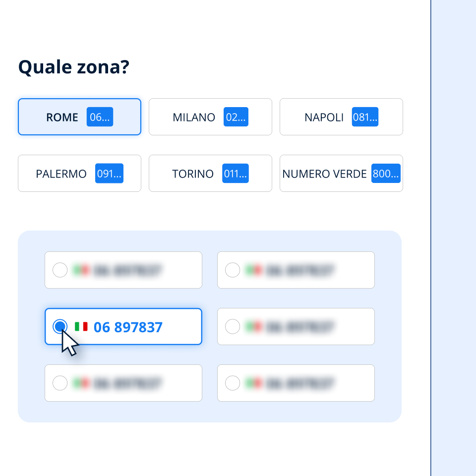Select the 06 897837 phone number
Image resolution: width=476 pixels, height=476 pixels.
point(123,326)
